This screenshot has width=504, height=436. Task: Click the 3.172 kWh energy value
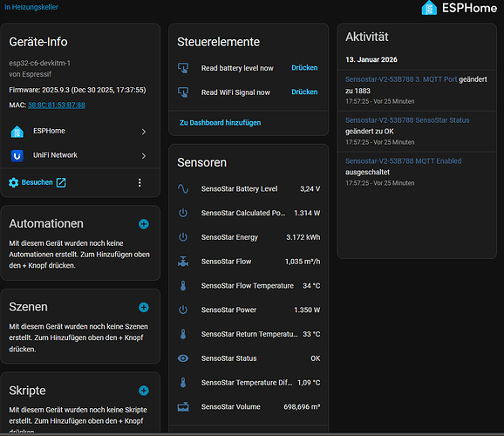303,237
